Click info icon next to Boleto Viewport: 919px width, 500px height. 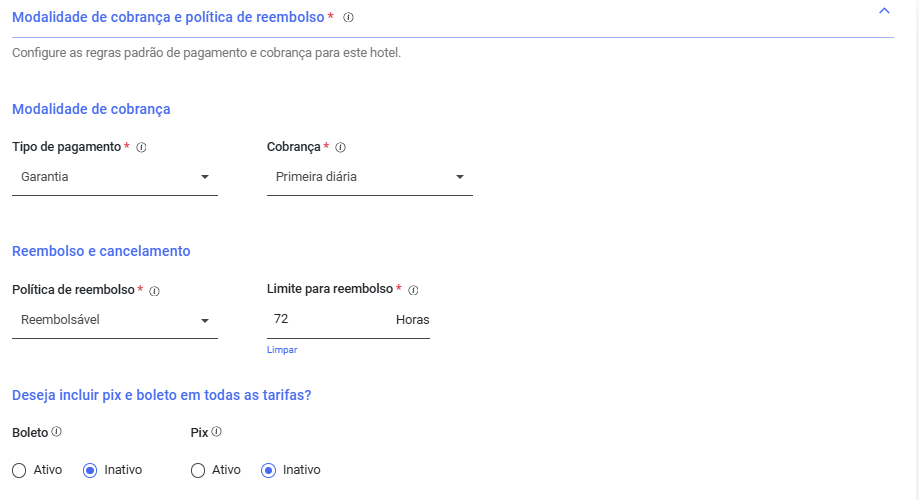click(x=56, y=432)
